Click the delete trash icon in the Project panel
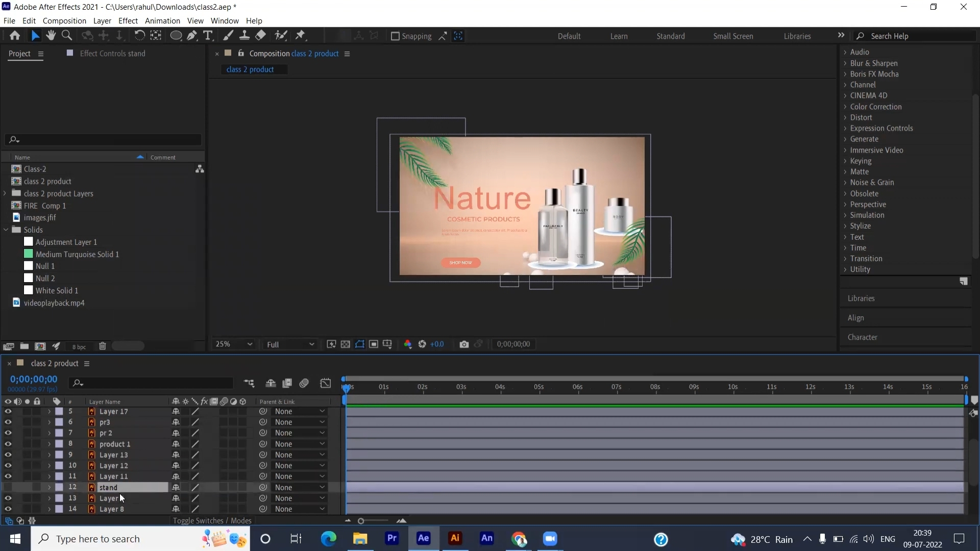 click(x=102, y=346)
